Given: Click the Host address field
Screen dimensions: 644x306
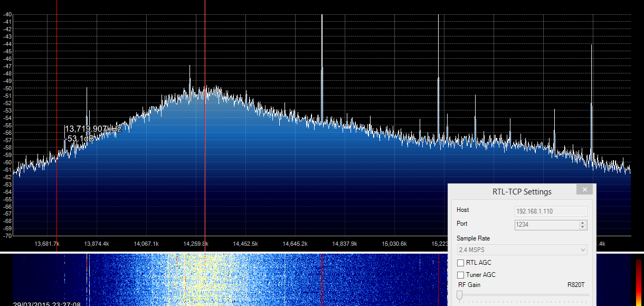Looking at the screenshot, I should click(551, 211).
